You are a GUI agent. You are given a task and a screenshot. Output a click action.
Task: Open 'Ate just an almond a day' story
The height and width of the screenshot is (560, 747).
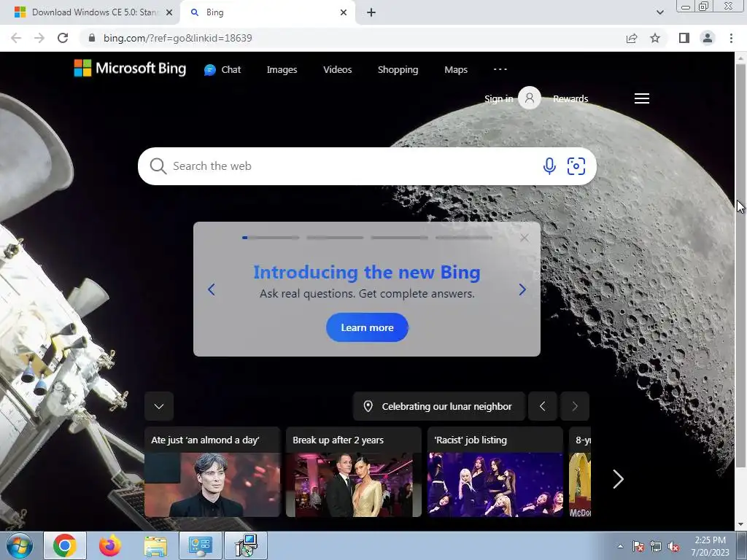click(x=212, y=472)
